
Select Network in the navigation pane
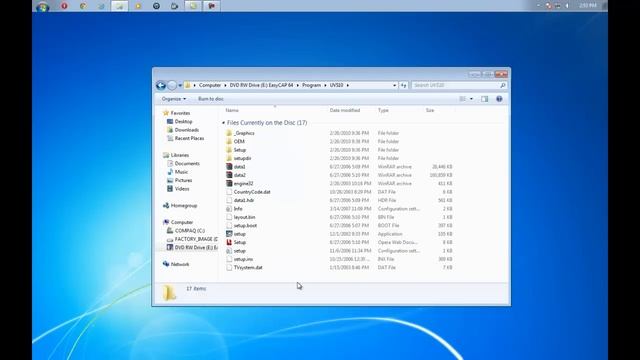pyautogui.click(x=180, y=264)
